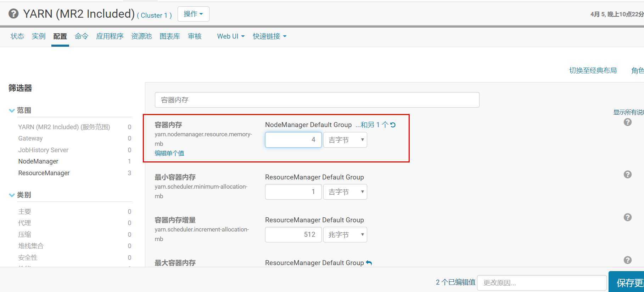Click the 容器内存增量 value field showing 512
The height and width of the screenshot is (292, 644).
293,235
